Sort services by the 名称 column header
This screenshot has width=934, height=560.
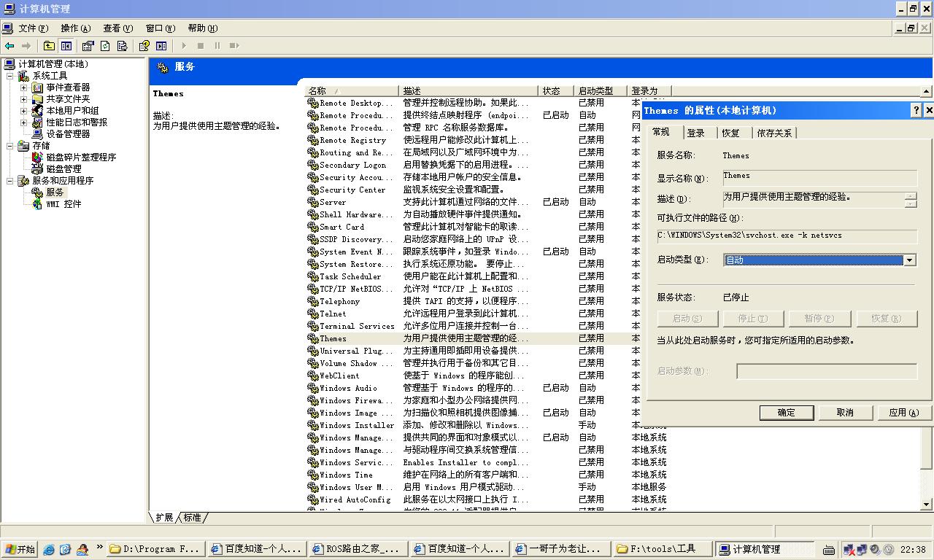pos(352,91)
